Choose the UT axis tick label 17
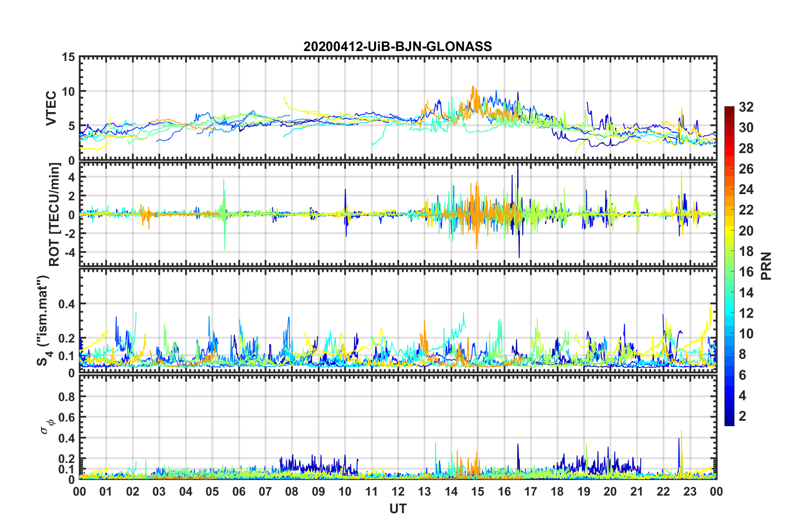Screen dimensions: 796x532 point(531,491)
